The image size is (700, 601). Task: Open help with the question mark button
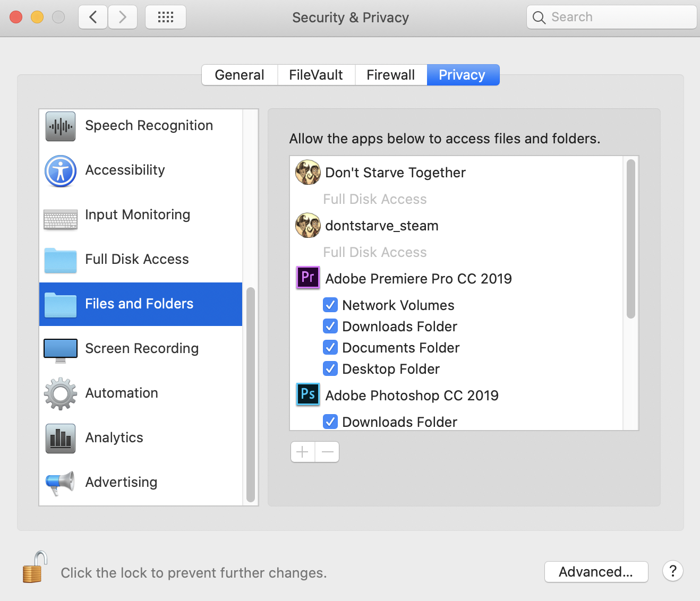click(x=672, y=571)
